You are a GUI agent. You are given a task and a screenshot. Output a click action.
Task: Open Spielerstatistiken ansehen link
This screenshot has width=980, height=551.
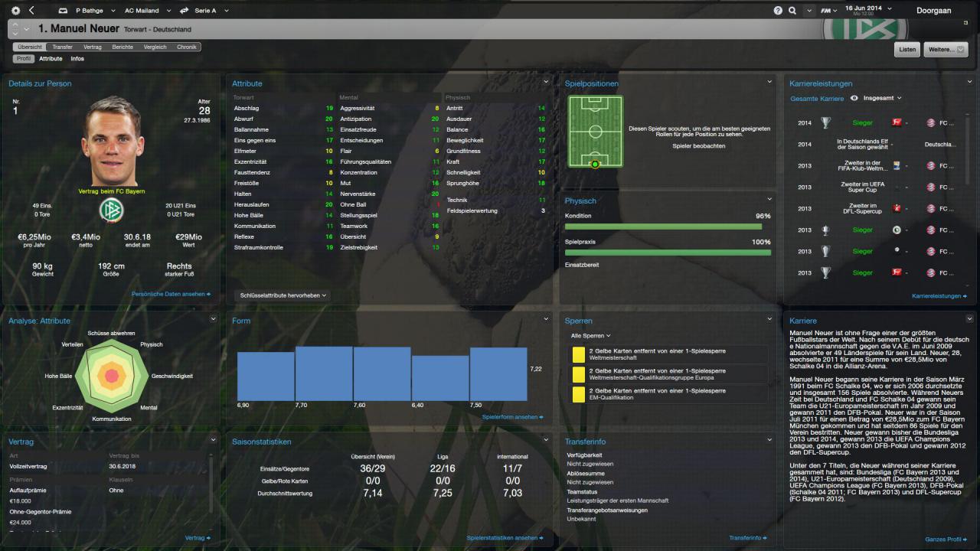pos(505,538)
